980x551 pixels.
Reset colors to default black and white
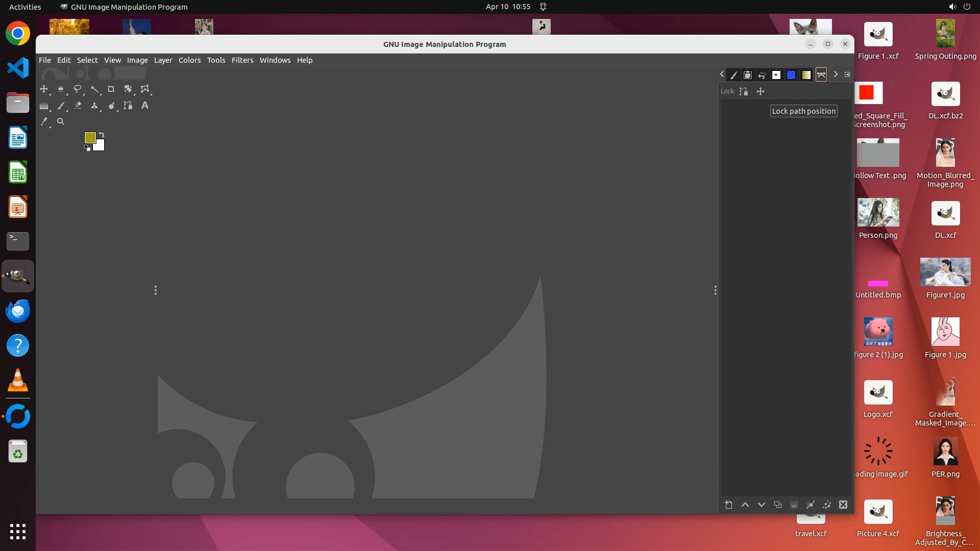coord(87,148)
